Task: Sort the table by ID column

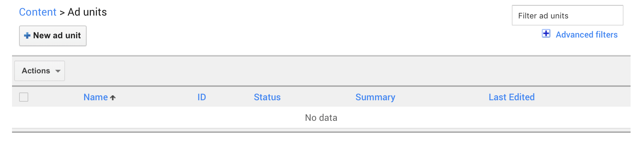Action: coord(201,97)
